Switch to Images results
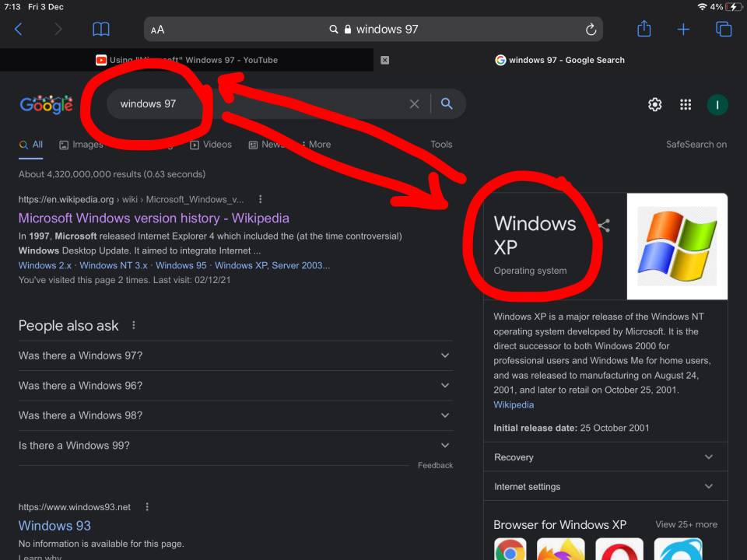 [81, 145]
